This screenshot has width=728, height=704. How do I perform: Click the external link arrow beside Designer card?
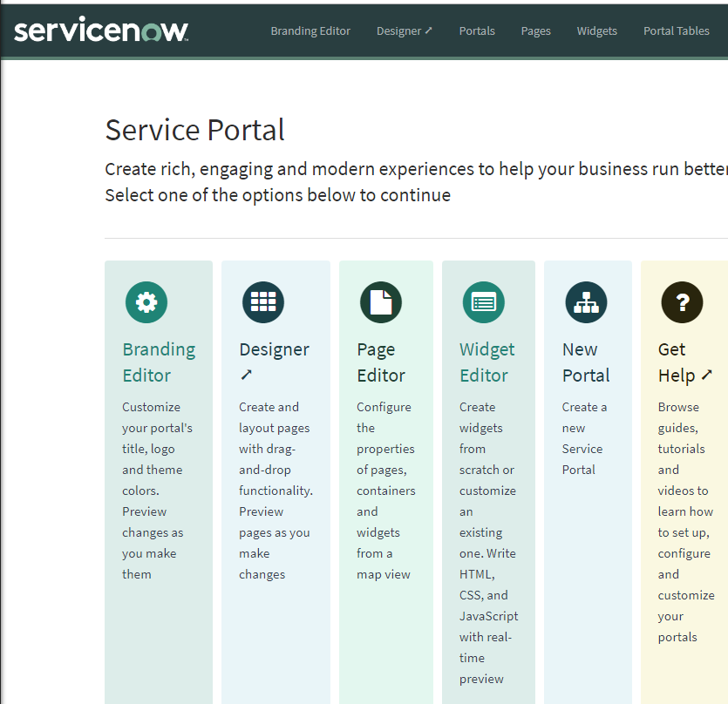[245, 375]
